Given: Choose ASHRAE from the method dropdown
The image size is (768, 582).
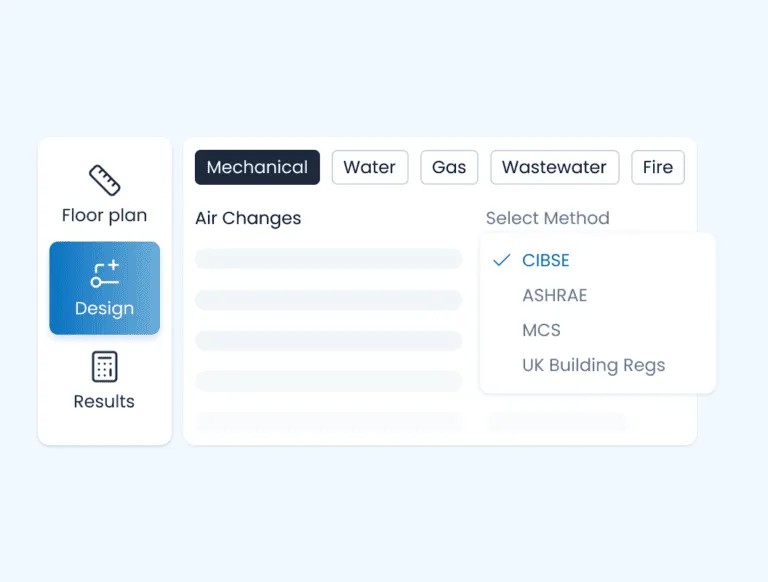Looking at the screenshot, I should (555, 295).
